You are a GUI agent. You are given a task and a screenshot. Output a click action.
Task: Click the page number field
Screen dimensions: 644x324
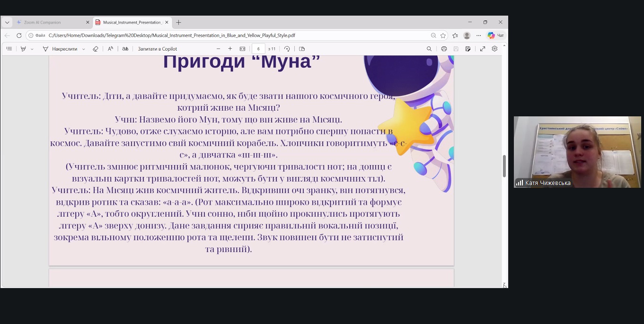pyautogui.click(x=258, y=49)
